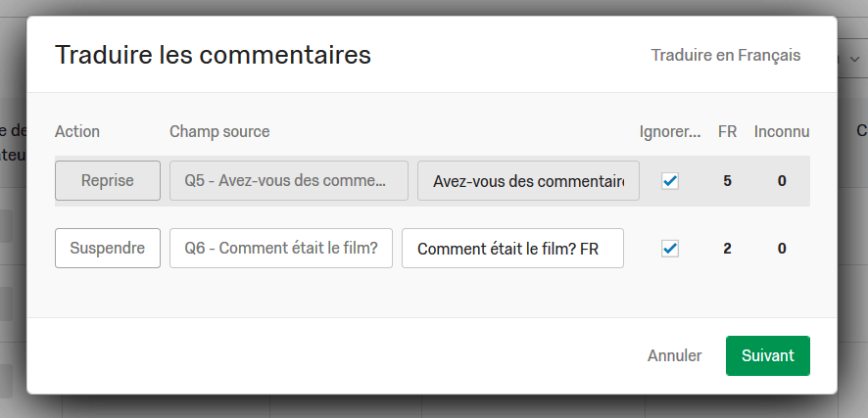Screen dimensions: 868x418
Task: Click the Inconnu count 0 in Q6 row
Action: 782,249
